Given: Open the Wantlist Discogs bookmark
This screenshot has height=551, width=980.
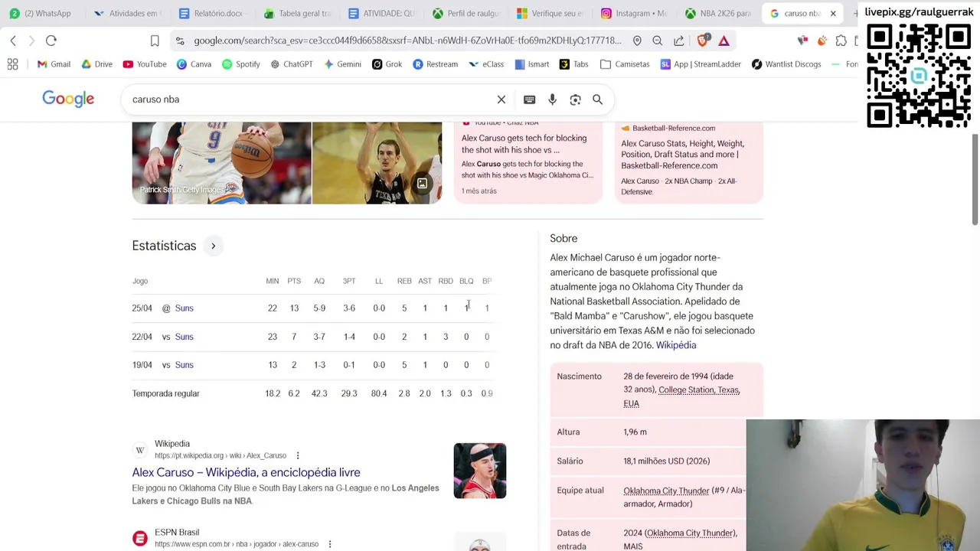Looking at the screenshot, I should pos(786,64).
